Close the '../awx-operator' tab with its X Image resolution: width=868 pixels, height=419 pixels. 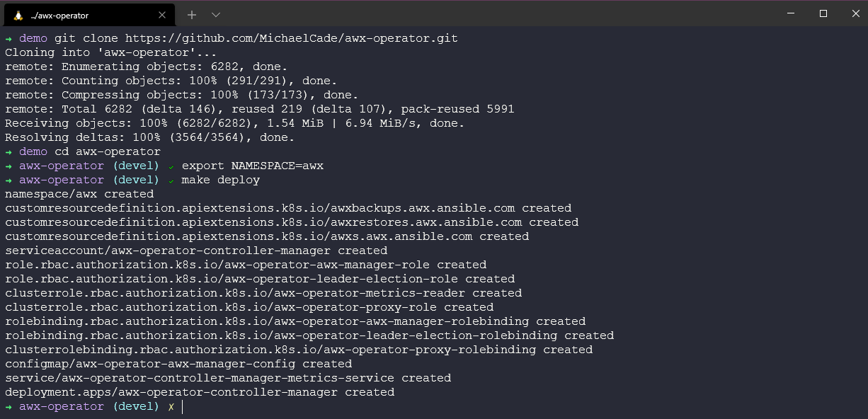(161, 14)
